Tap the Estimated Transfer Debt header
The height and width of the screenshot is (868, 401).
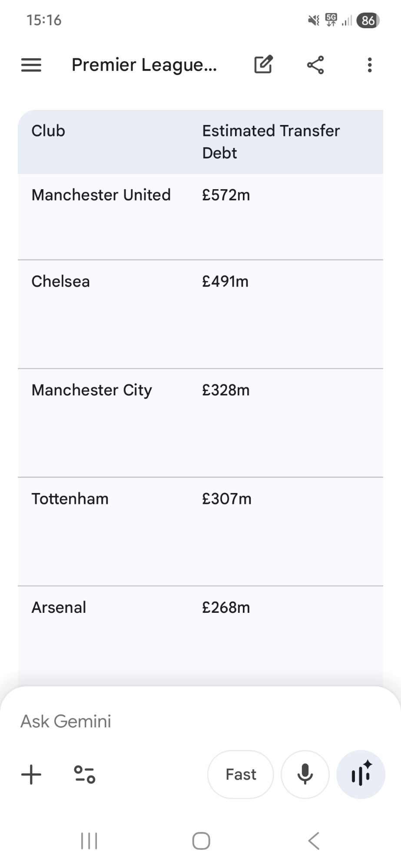pyautogui.click(x=271, y=141)
